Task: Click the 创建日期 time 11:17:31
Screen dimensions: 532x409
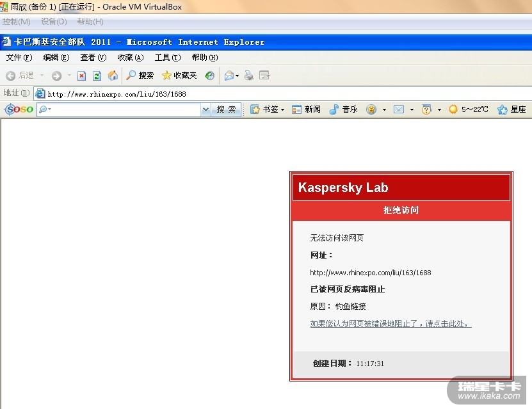Action: point(370,364)
